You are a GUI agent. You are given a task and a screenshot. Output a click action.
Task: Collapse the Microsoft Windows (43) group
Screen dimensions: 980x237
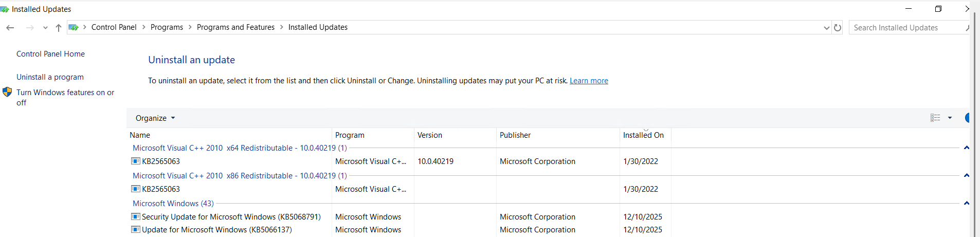pyautogui.click(x=966, y=203)
